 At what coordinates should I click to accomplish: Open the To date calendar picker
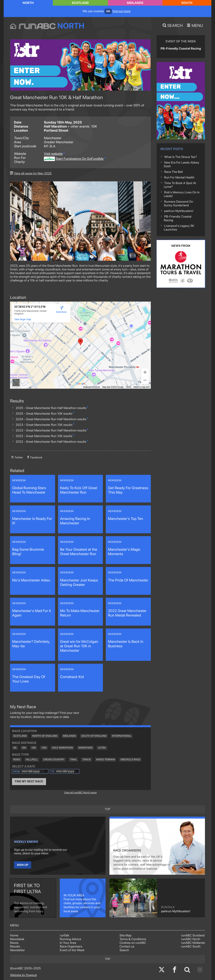77,771
